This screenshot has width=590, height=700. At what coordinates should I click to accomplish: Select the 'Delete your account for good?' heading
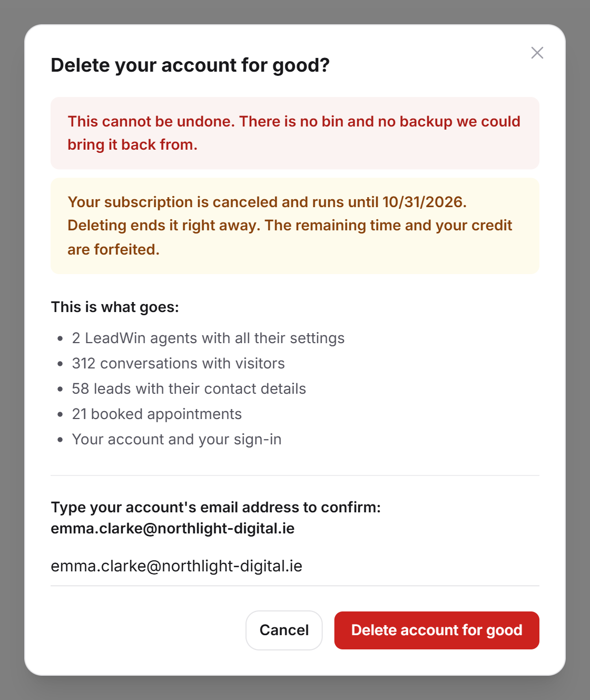click(190, 65)
